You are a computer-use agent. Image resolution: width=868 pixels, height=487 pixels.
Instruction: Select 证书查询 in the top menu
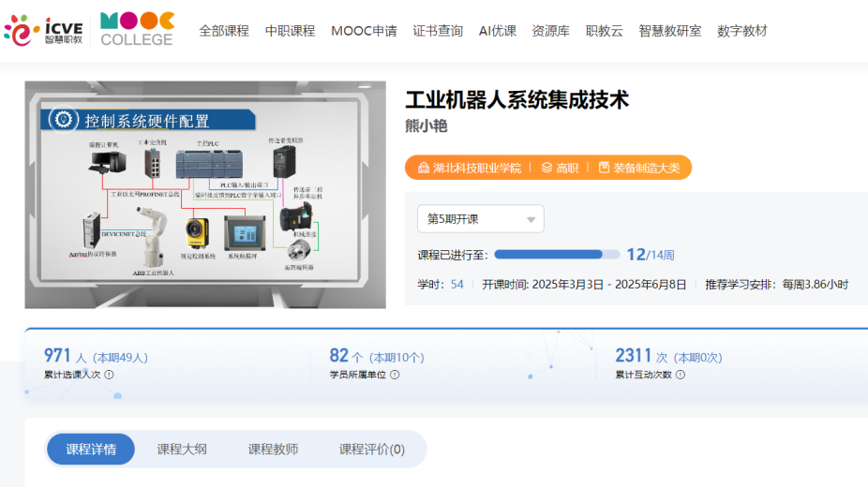coord(438,31)
